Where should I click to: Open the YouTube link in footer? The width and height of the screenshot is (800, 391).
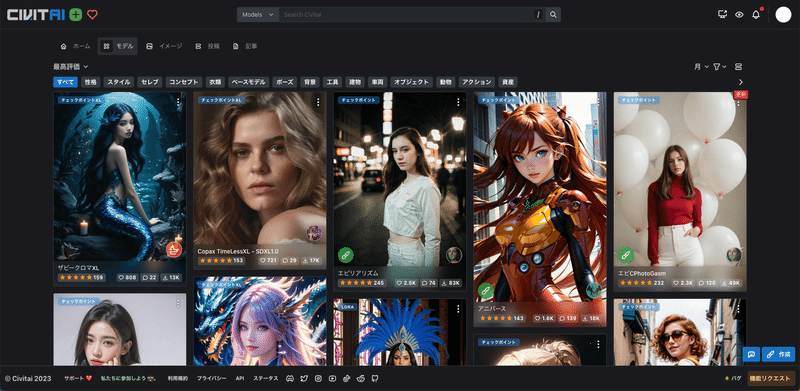[333, 379]
